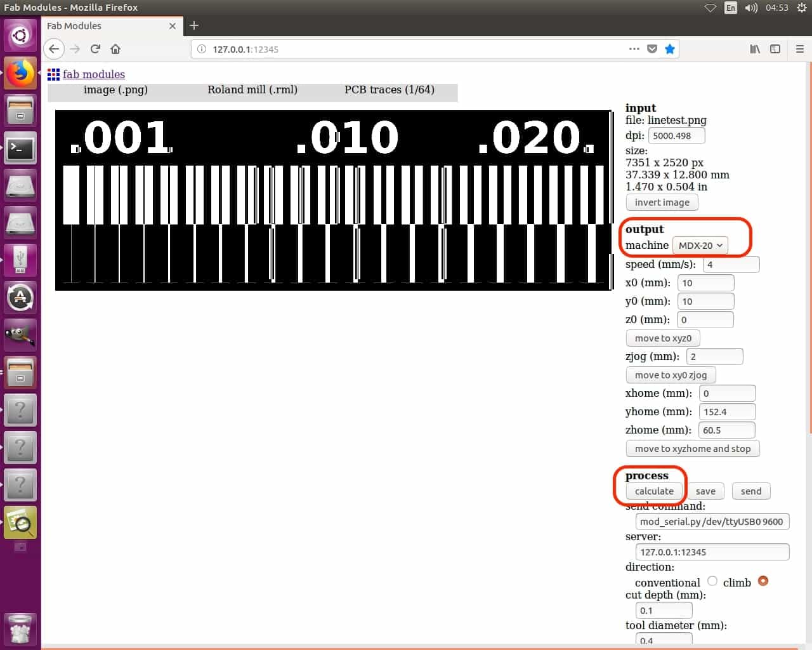
Task: Click the fab modules grid logo
Action: click(53, 74)
